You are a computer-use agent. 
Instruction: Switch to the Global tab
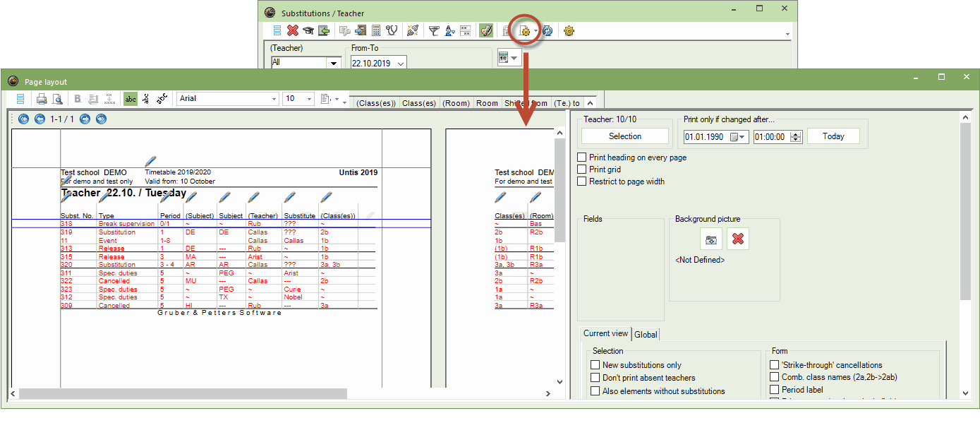click(646, 334)
